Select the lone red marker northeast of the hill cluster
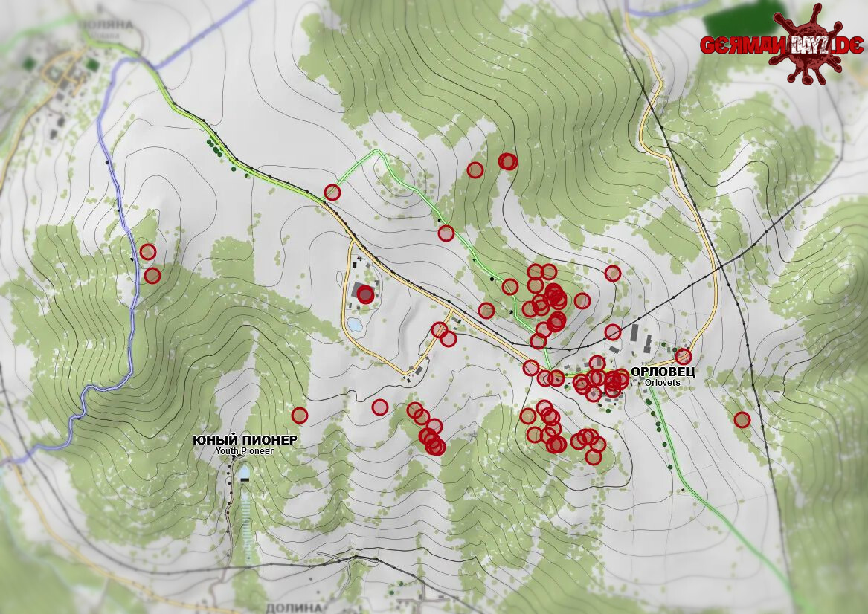The height and width of the screenshot is (614, 868). pyautogui.click(x=613, y=273)
